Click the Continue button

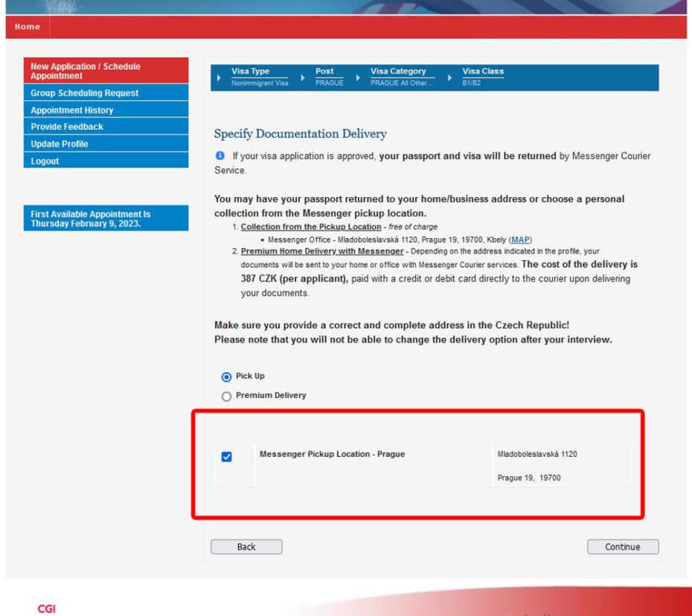click(x=623, y=547)
